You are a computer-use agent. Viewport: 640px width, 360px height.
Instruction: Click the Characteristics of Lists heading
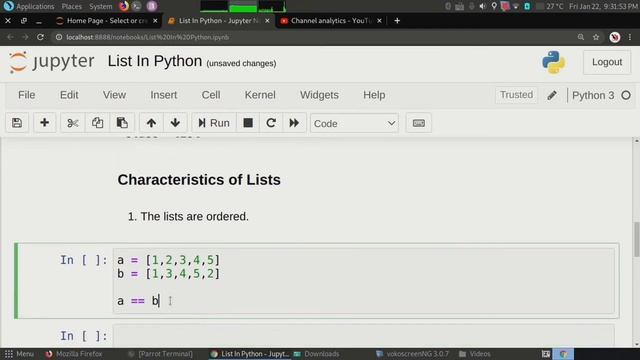click(199, 180)
